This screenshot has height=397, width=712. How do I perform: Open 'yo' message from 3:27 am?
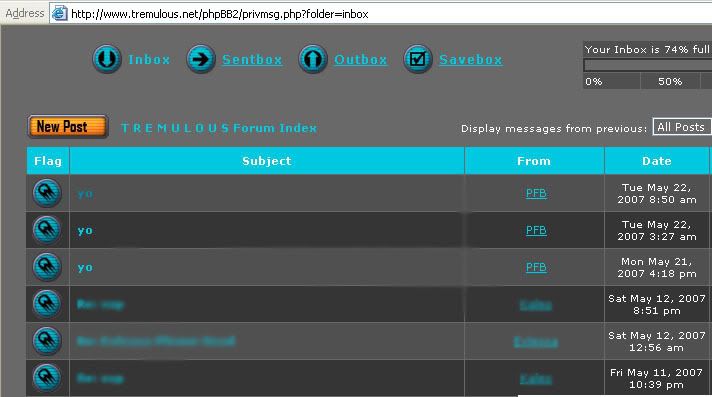(x=85, y=231)
